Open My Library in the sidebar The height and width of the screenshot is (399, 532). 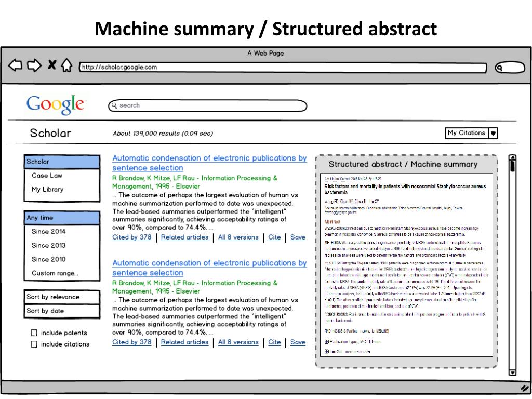click(x=47, y=189)
